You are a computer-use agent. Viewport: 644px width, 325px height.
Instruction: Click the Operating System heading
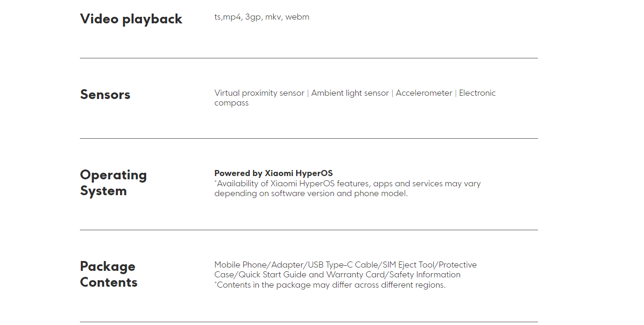113,183
